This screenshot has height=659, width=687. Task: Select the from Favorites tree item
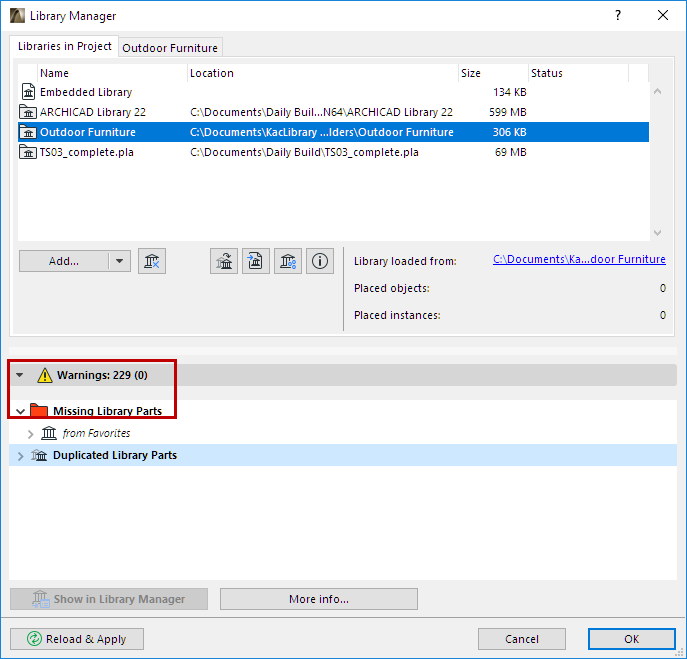(96, 433)
